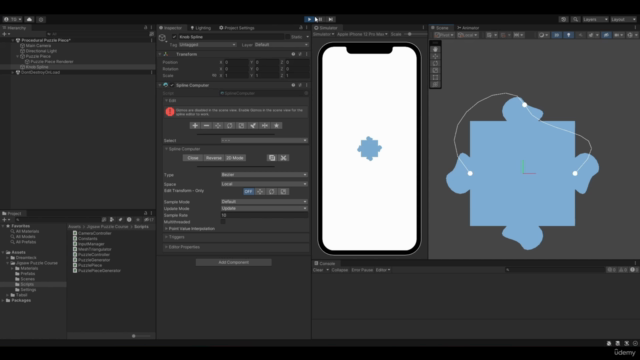Open the Undo History icon in the top toolbar
The width and height of the screenshot is (640, 360).
point(564,19)
